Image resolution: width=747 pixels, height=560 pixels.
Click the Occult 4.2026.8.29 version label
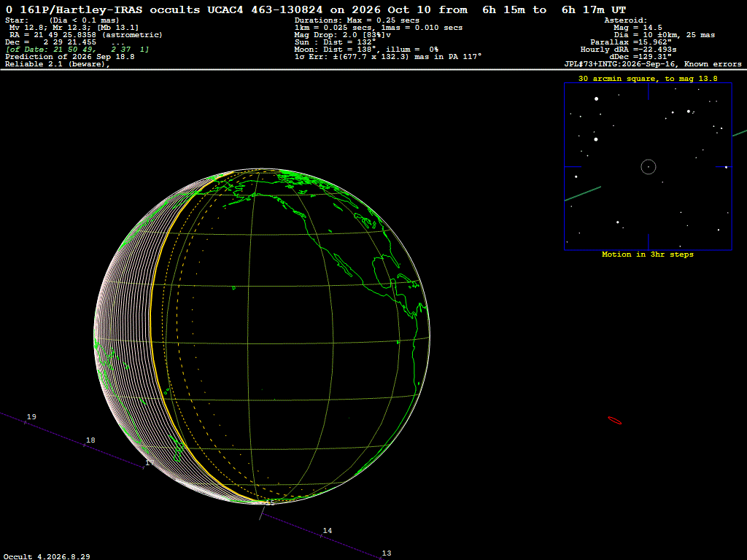47,556
